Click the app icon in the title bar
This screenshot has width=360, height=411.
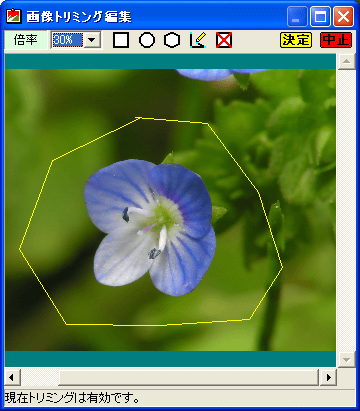14,16
